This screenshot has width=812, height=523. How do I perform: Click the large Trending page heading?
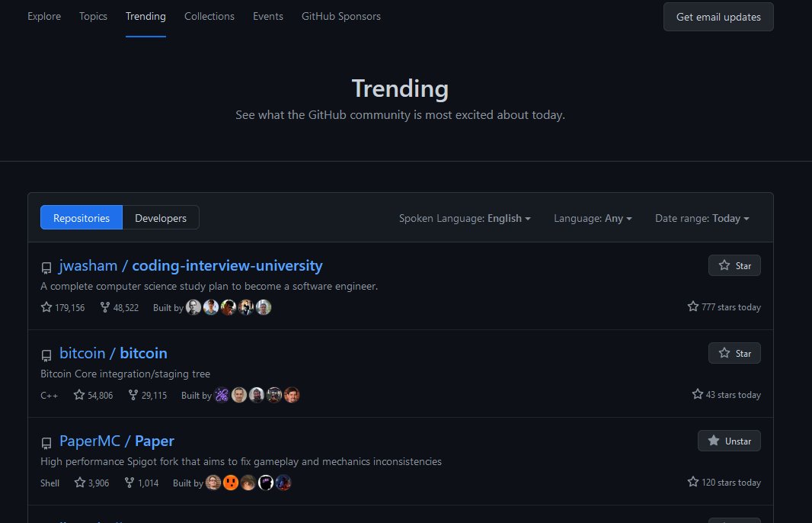click(x=400, y=88)
